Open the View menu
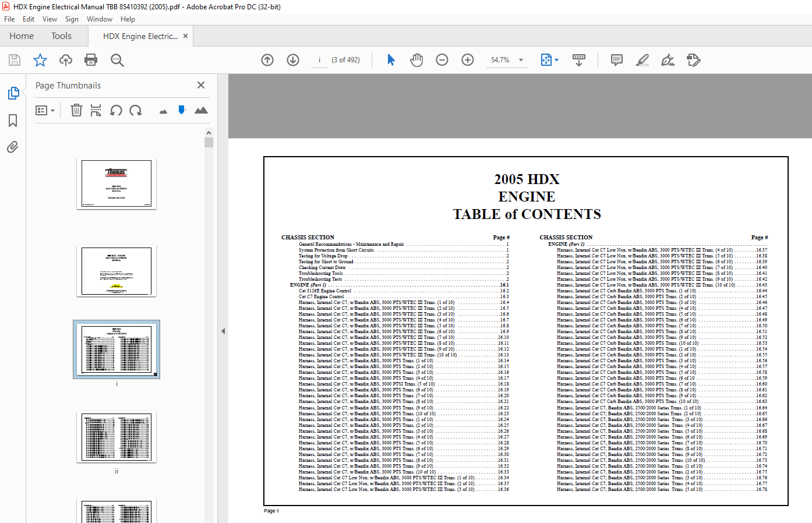The width and height of the screenshot is (812, 523). [50, 19]
